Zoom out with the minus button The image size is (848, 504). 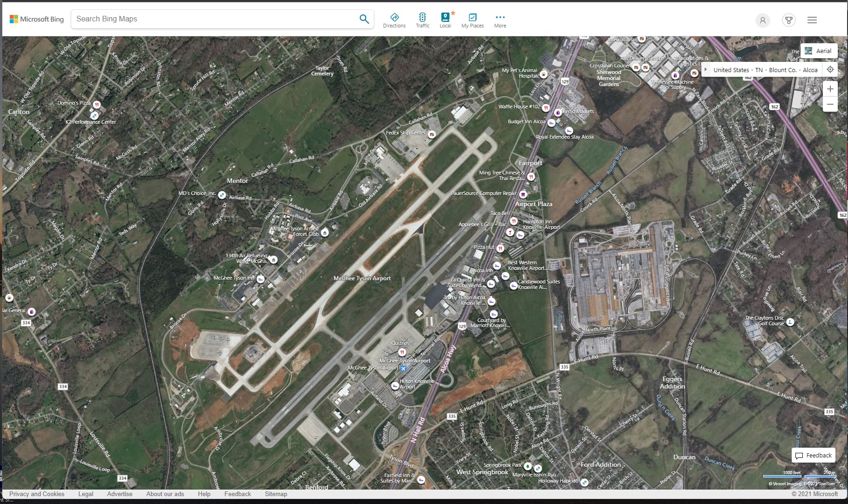[x=830, y=104]
